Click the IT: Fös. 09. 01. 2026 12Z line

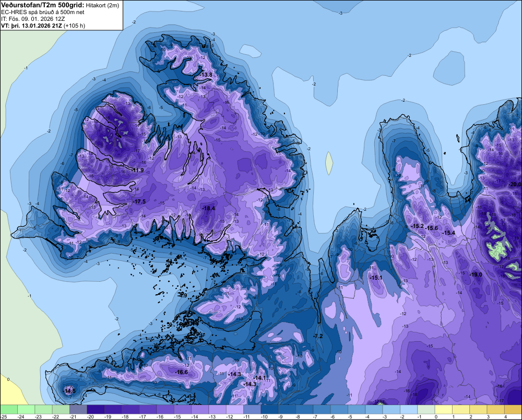coord(33,19)
